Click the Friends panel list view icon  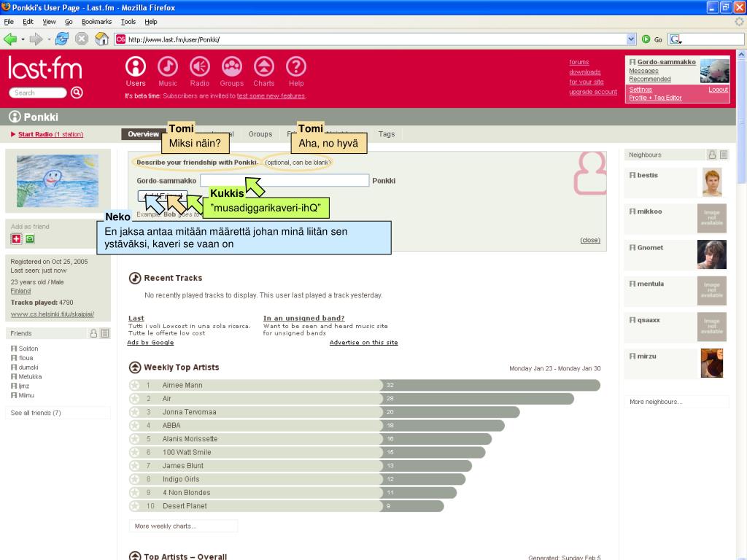point(105,333)
